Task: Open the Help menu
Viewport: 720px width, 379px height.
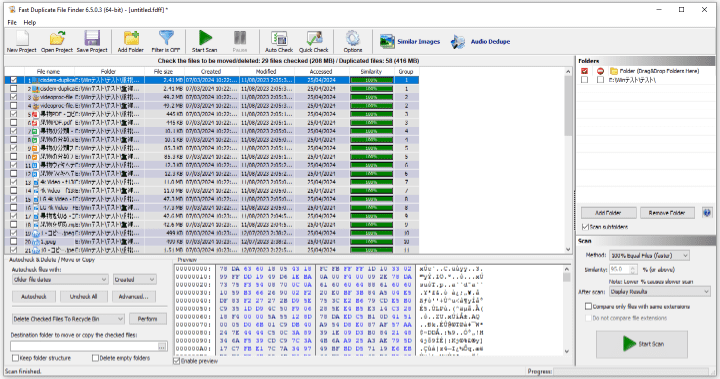Action: (x=29, y=23)
